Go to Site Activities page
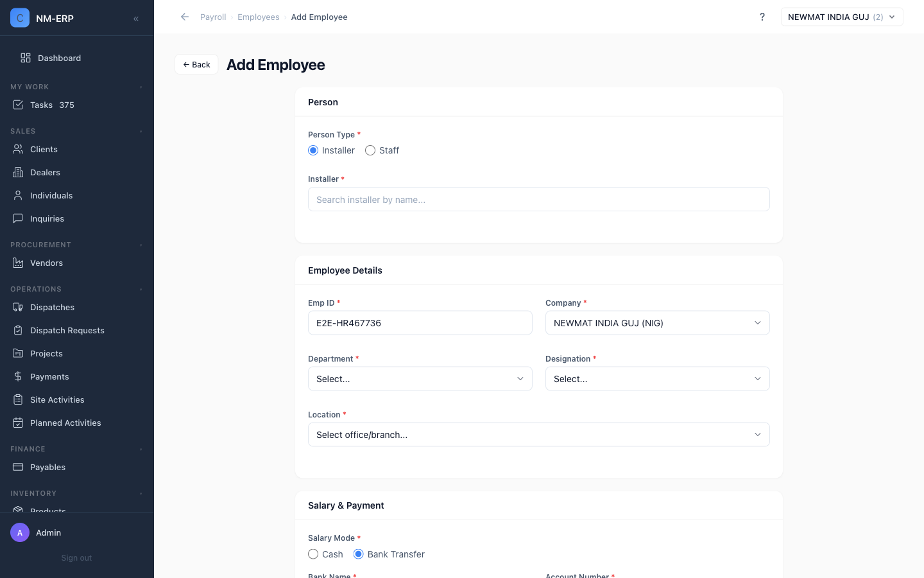This screenshot has height=578, width=924. pyautogui.click(x=77, y=399)
